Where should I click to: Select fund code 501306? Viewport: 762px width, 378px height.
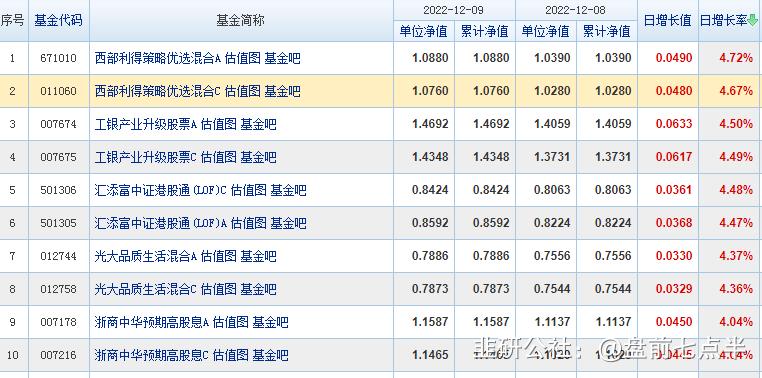pos(58,190)
